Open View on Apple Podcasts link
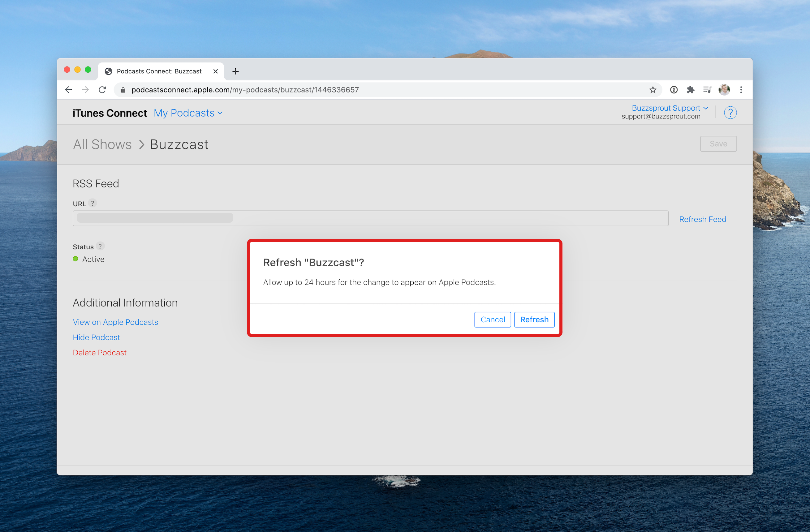The image size is (810, 532). click(x=115, y=322)
